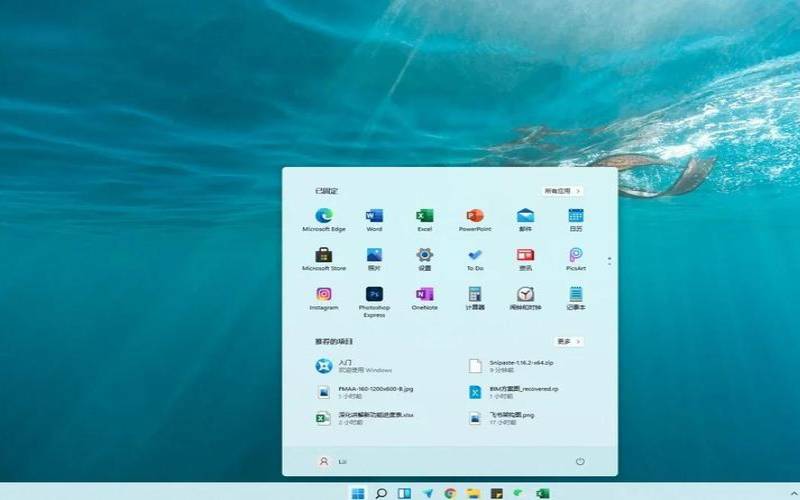Click the pinned apps page indicator dots
800x500 pixels.
[x=609, y=261]
